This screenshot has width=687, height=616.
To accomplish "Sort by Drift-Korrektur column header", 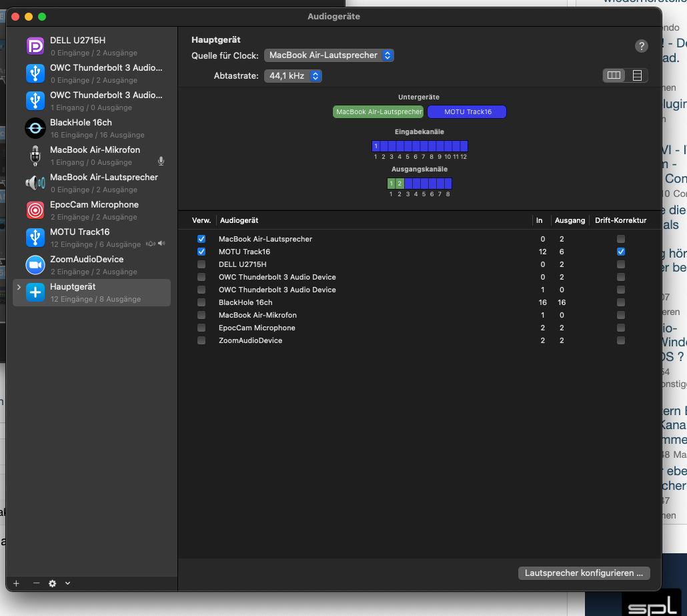I will click(620, 220).
